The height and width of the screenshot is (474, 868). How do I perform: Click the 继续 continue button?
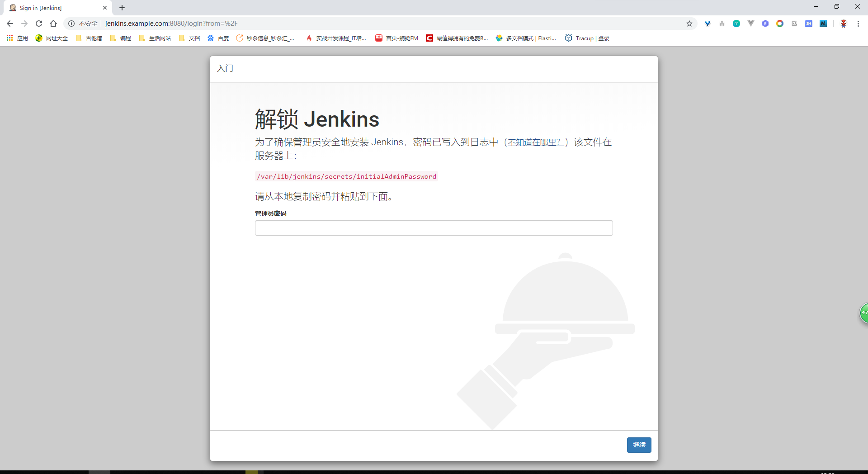(x=639, y=445)
